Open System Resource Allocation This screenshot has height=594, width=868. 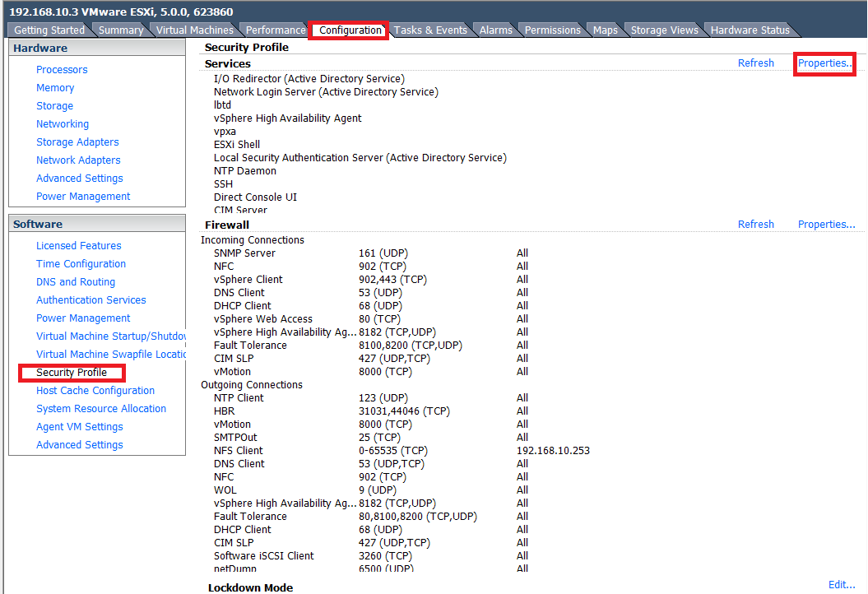[x=100, y=409]
